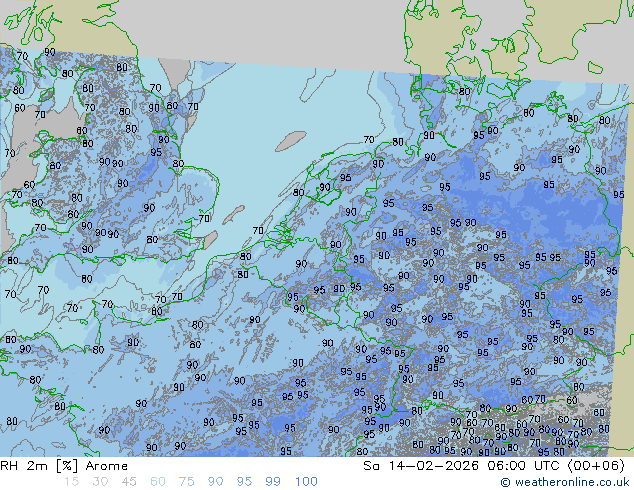Click legend value 99
The image size is (634, 490).
273,482
